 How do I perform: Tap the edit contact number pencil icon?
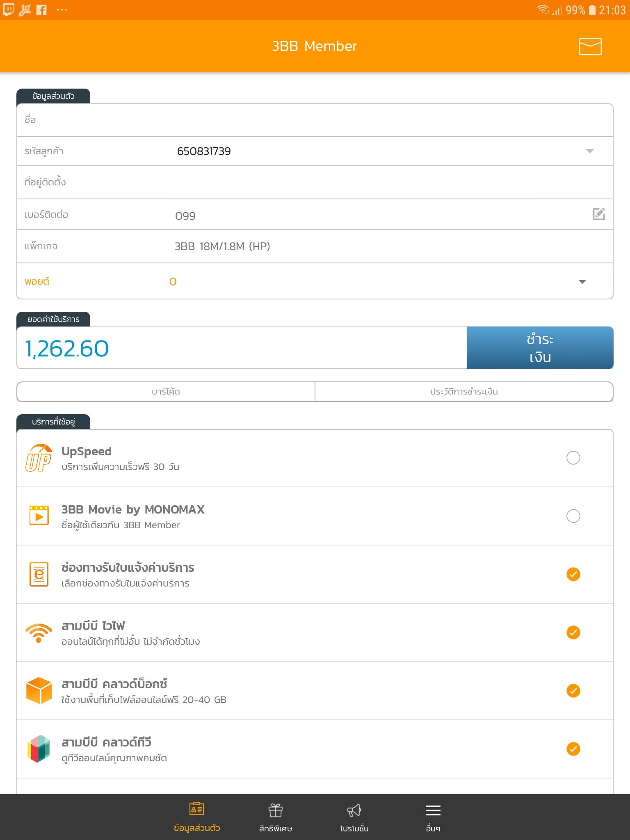pyautogui.click(x=599, y=214)
